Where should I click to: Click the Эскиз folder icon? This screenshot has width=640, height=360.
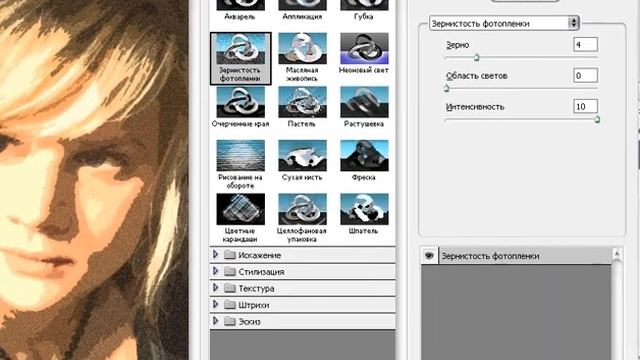click(230, 322)
